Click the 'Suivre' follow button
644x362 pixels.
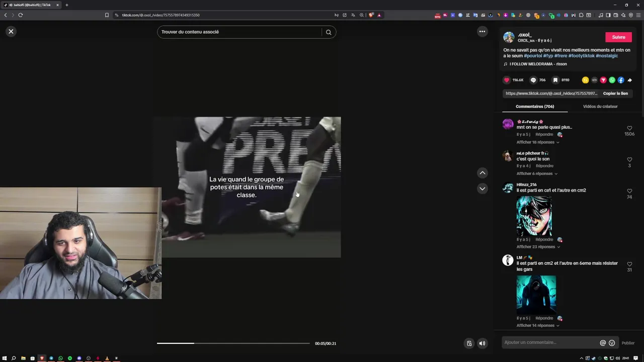coord(619,37)
